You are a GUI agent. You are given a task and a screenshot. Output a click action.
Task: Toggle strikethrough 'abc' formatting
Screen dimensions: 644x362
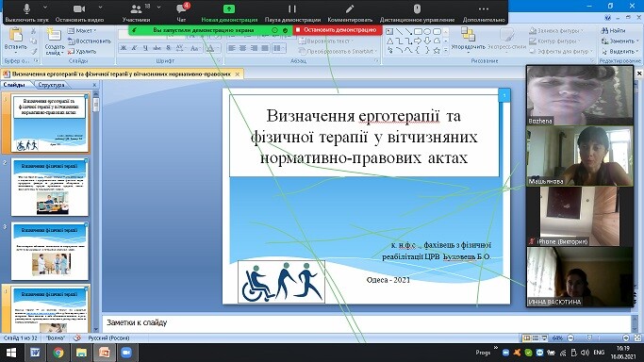click(157, 48)
